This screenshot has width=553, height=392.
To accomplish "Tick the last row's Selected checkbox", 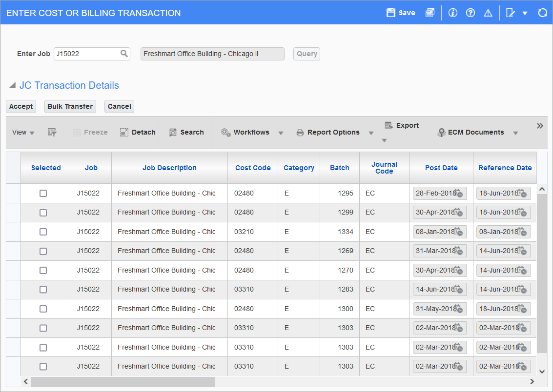I will 43,366.
